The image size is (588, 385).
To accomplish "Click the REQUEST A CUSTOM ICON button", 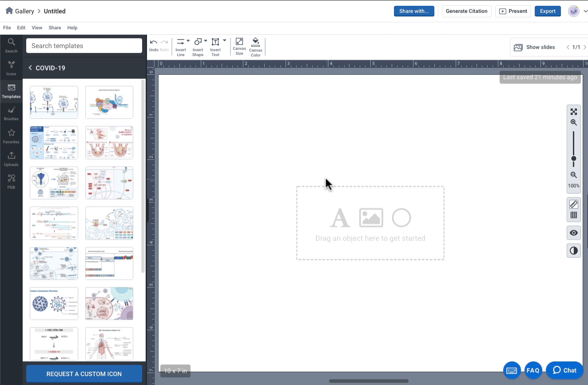I will pos(84,373).
